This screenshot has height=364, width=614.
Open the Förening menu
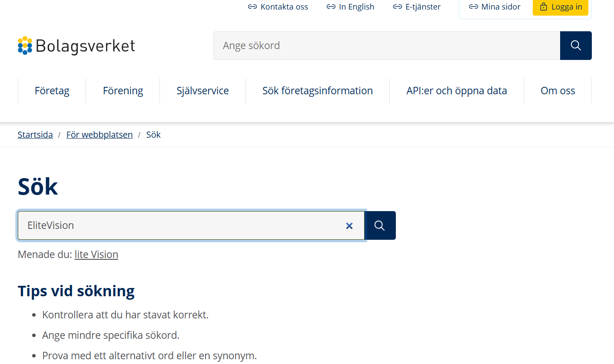[x=123, y=91]
